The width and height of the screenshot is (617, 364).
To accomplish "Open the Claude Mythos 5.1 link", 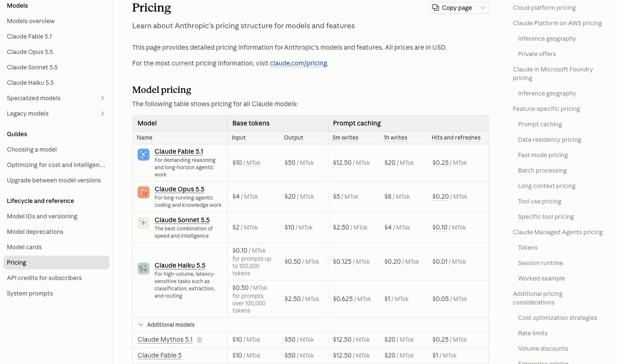I will click(x=165, y=340).
